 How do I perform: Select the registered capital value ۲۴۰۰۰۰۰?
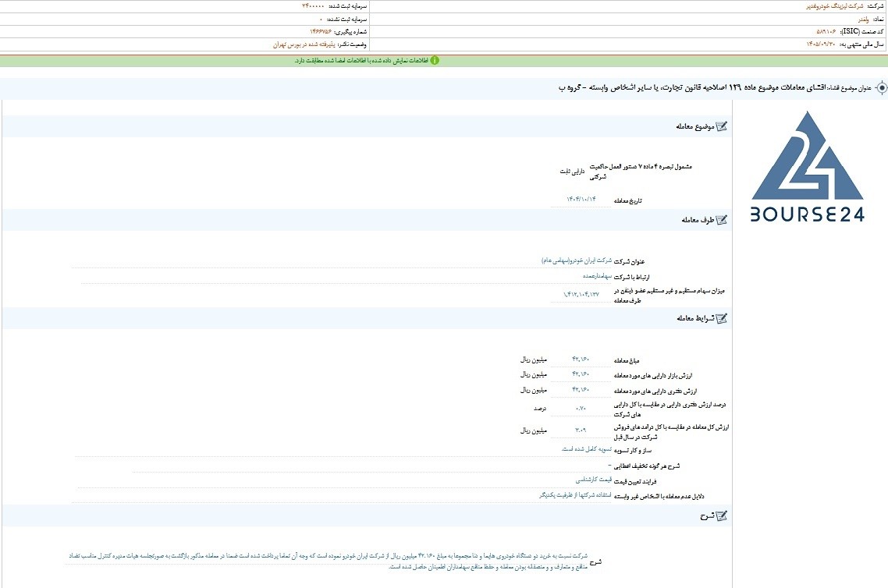313,6
